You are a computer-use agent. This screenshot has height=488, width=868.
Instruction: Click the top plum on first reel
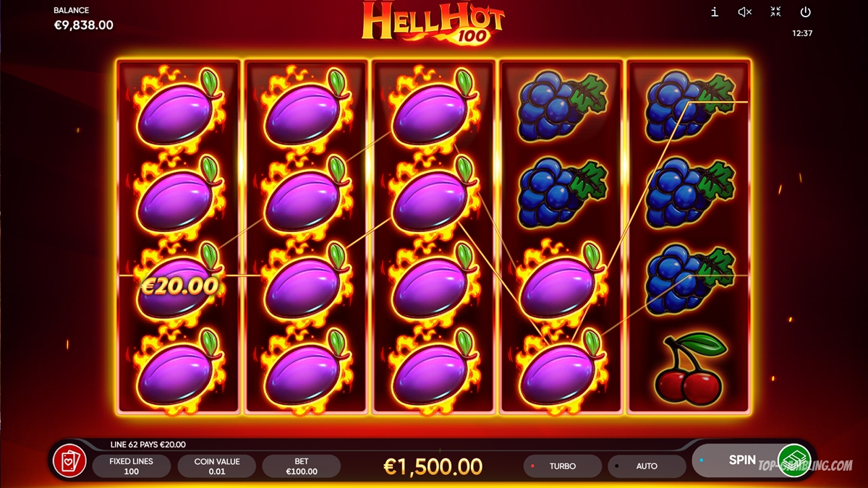[179, 109]
